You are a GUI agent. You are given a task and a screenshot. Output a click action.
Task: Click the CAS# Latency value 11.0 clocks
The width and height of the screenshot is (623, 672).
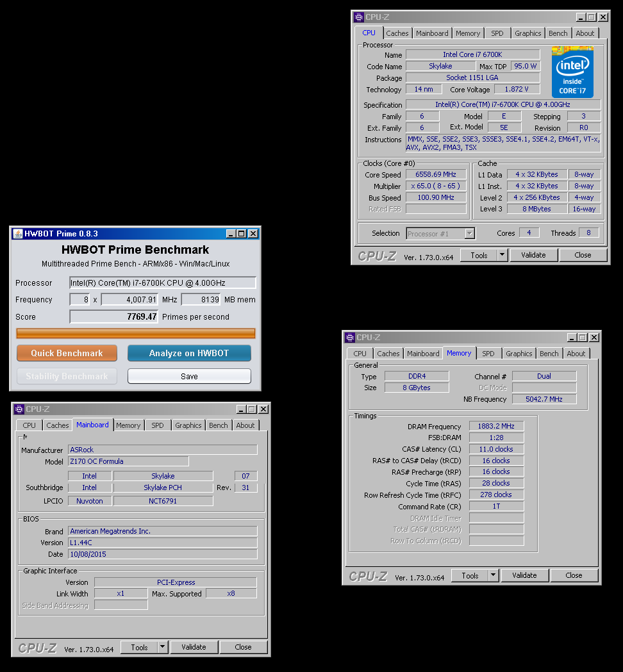click(496, 449)
